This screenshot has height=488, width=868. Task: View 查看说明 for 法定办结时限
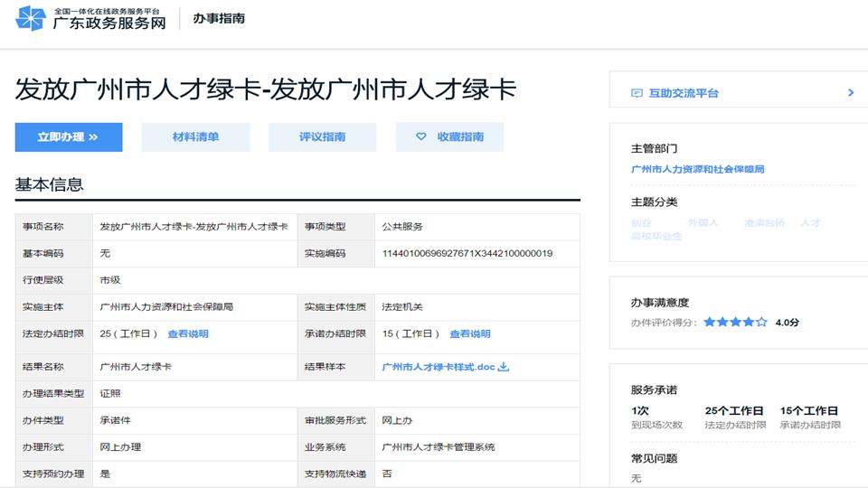187,333
